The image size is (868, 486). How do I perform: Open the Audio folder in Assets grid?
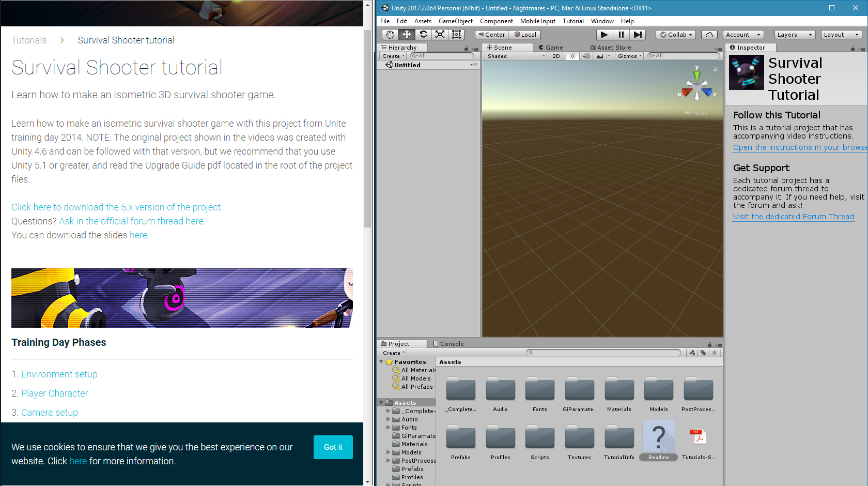[500, 394]
